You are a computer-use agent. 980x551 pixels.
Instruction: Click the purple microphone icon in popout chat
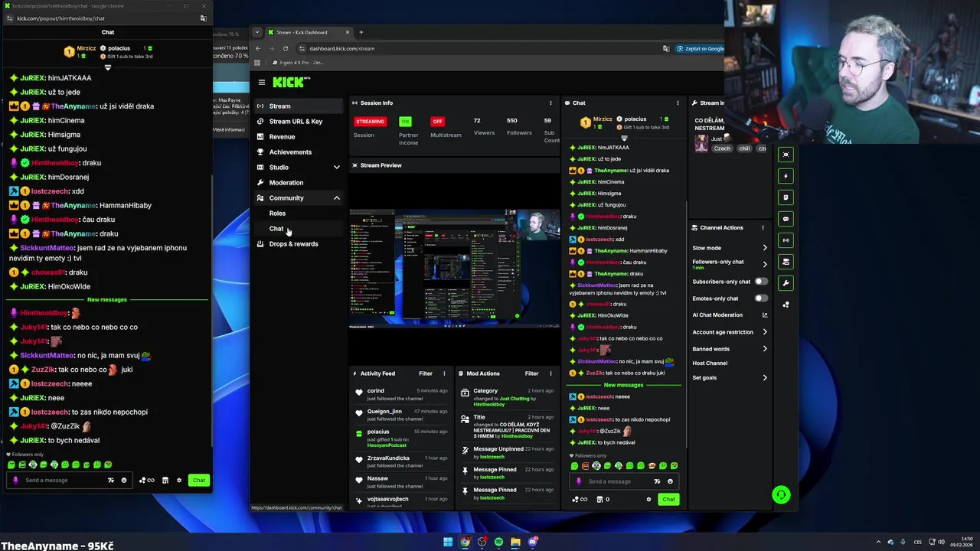coord(15,480)
